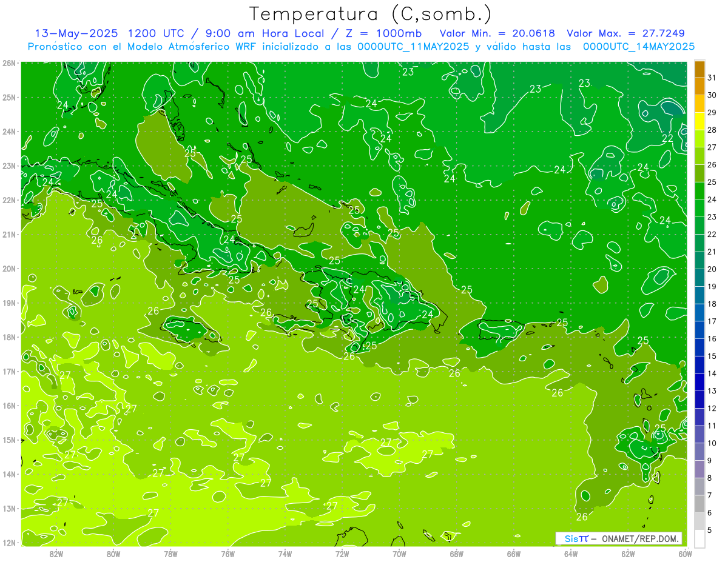Click the legend scale value 14
Screen dimensions: 728x562
(x=712, y=373)
